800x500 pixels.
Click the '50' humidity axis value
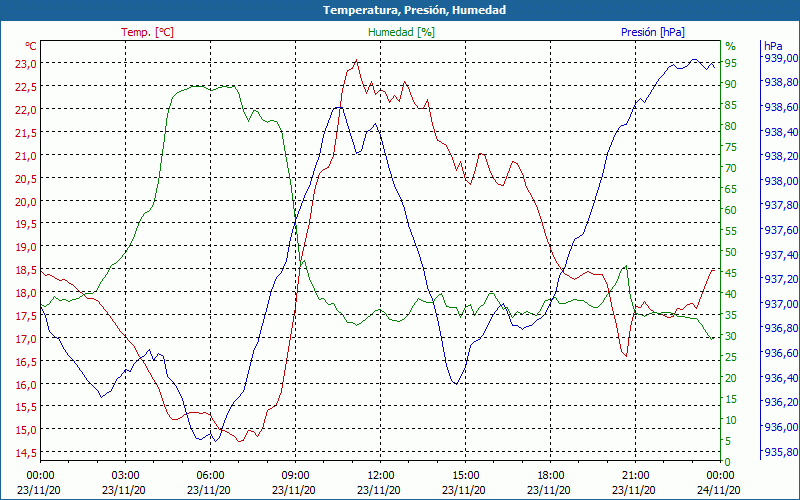point(731,252)
